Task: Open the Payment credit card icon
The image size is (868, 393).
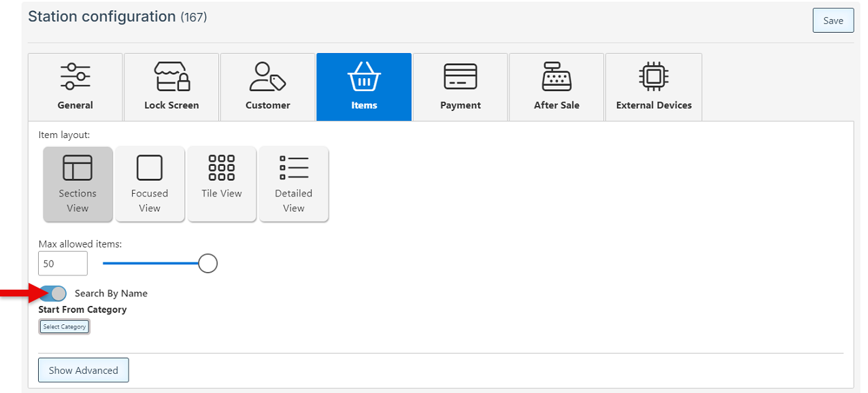Action: click(461, 76)
